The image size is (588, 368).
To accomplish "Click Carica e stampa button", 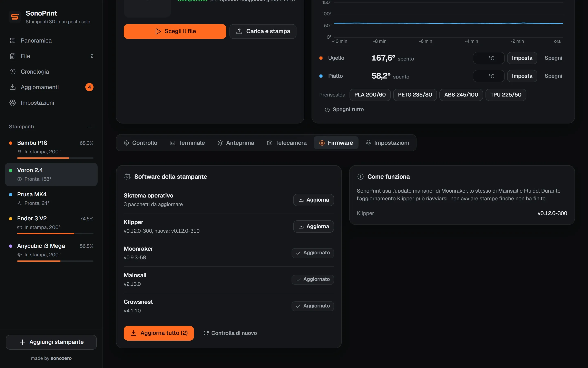I will point(263,31).
